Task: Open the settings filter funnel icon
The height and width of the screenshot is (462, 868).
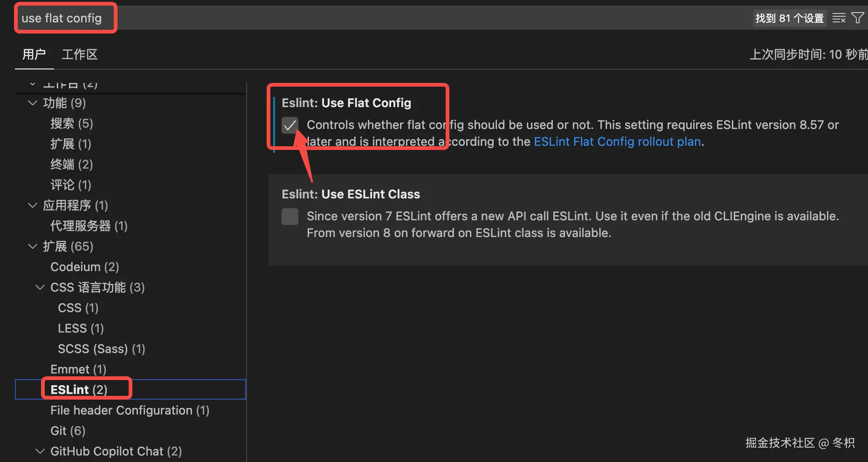Action: pyautogui.click(x=858, y=18)
